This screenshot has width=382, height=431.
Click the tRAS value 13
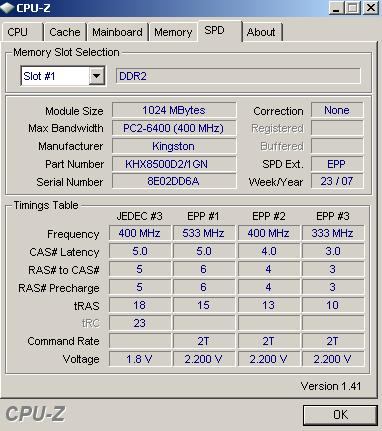point(269,305)
